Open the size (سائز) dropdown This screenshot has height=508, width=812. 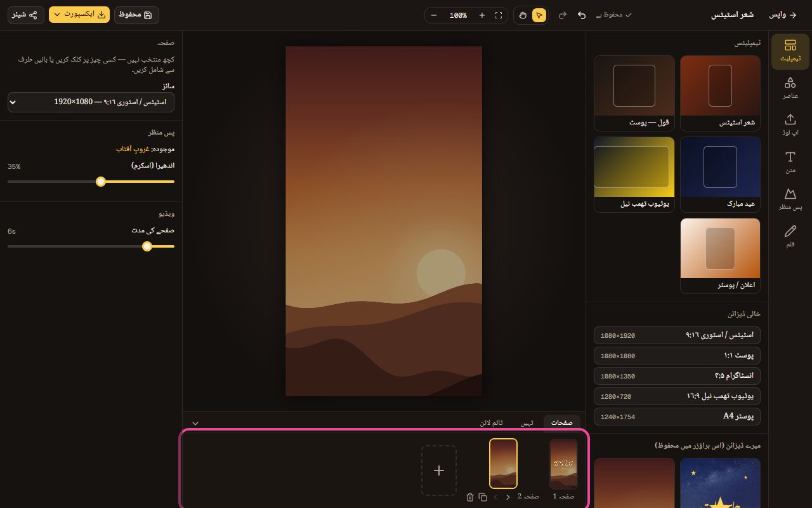(x=91, y=102)
